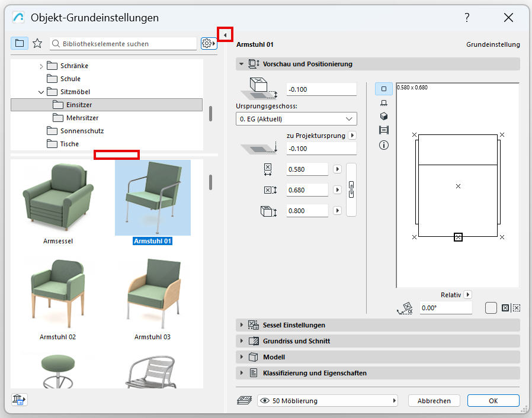Viewport: 532px width, 418px height.
Task: Select the Einsitzer folder
Action: point(107,105)
